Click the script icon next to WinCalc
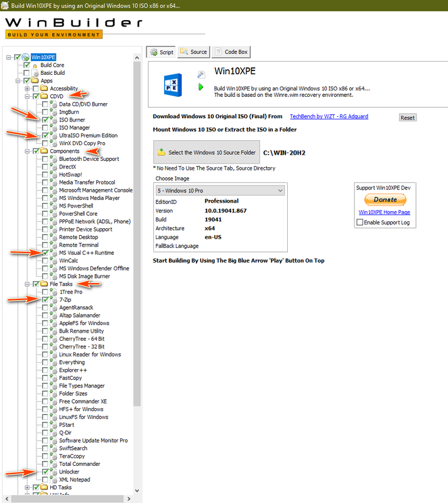Viewport: 448px width, 503px height. pos(53,260)
